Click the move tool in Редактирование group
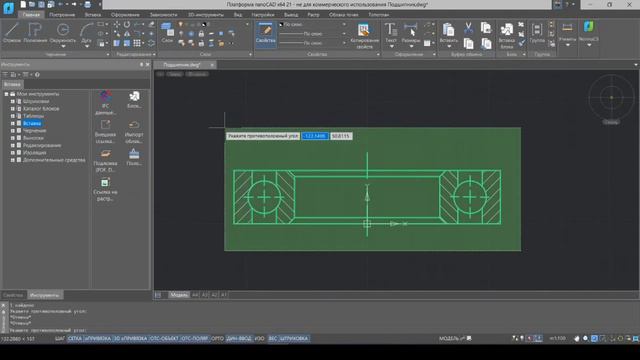 pyautogui.click(x=117, y=24)
